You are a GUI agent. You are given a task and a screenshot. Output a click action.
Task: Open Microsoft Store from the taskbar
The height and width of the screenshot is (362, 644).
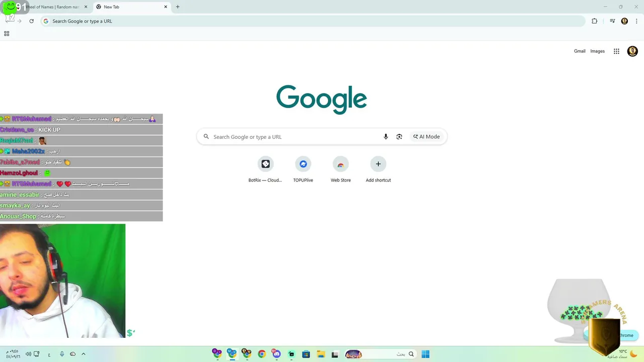coord(306,354)
